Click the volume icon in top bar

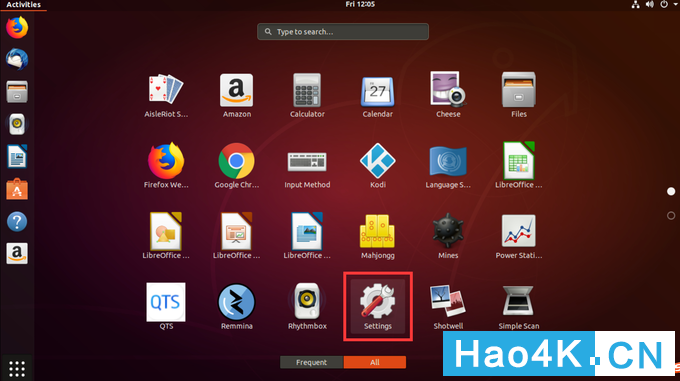pos(650,5)
